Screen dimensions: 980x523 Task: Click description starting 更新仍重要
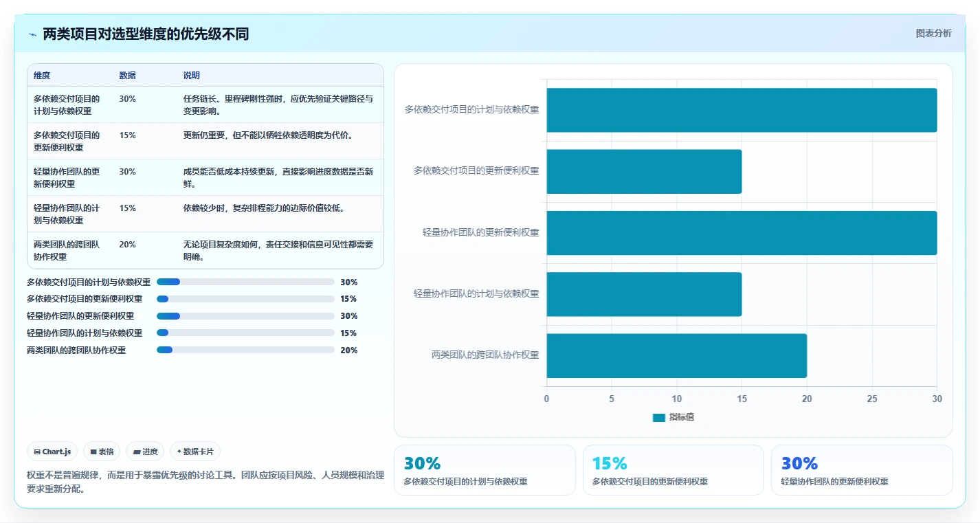pos(268,135)
